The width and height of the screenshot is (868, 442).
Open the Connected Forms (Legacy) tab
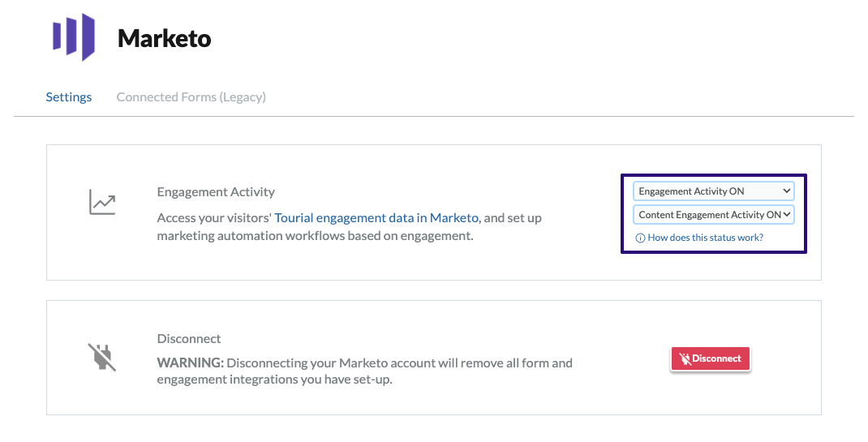[x=191, y=97]
